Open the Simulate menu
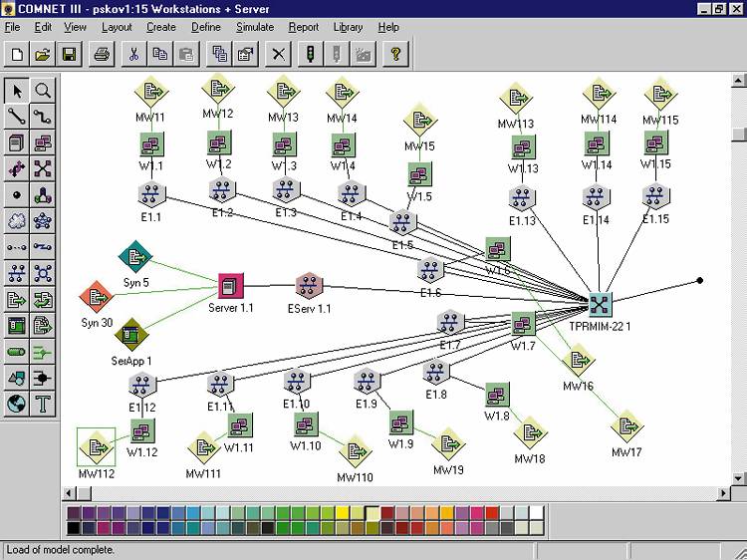This screenshot has height=560, width=747. 255,27
